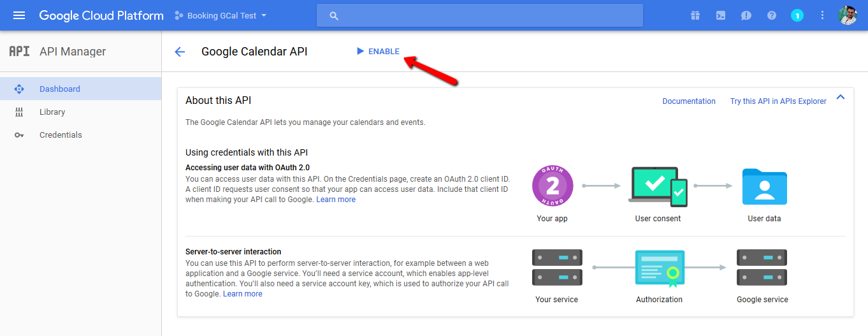Click the Server-to-server interaction heading
This screenshot has width=868, height=336.
(233, 252)
